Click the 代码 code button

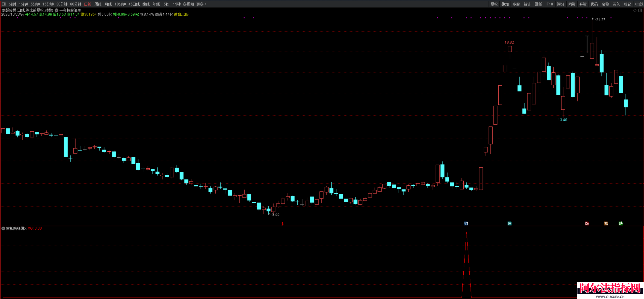coord(594,4)
